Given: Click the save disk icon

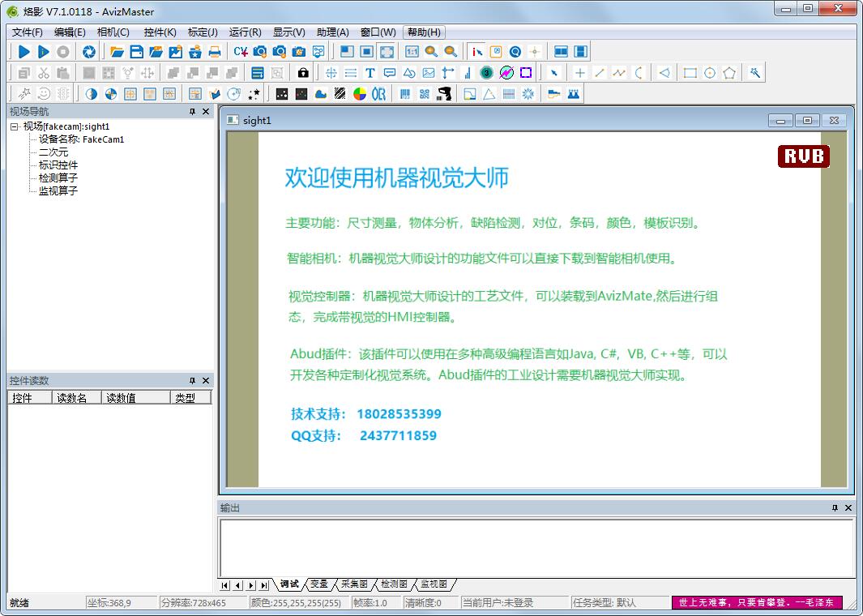Looking at the screenshot, I should (x=136, y=52).
